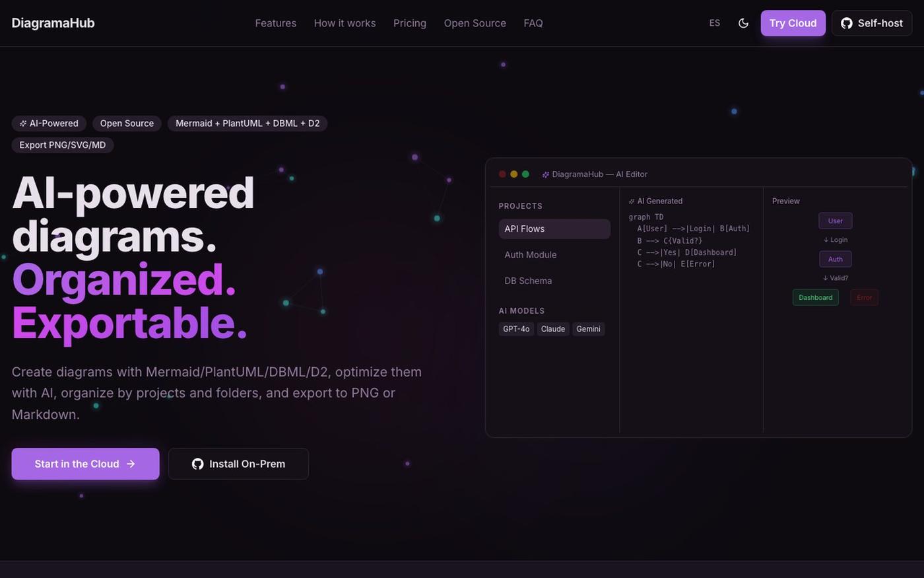
Task: Click the Auth node in Preview
Action: [836, 260]
